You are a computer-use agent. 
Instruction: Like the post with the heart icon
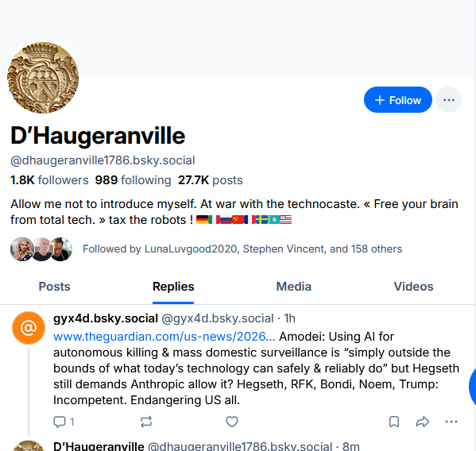(232, 422)
